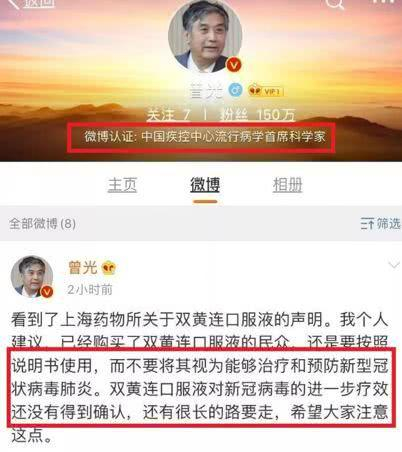
Task: Switch to the 主页 tab
Action: (x=122, y=185)
